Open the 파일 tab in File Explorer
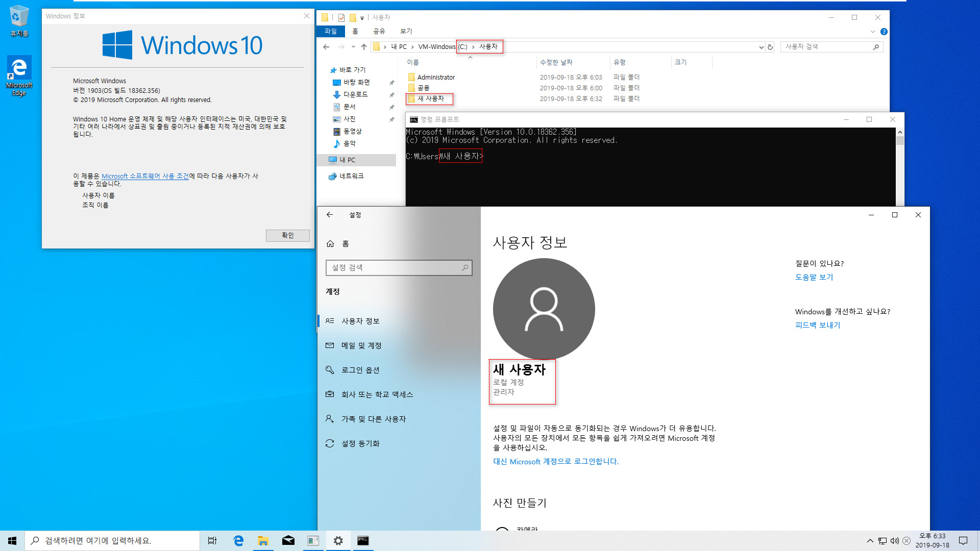 (x=331, y=31)
